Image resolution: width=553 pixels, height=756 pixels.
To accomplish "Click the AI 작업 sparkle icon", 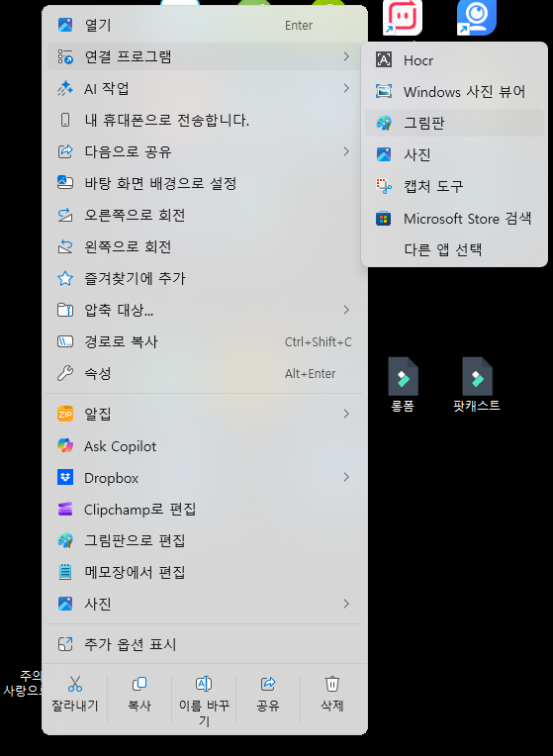I will [65, 88].
